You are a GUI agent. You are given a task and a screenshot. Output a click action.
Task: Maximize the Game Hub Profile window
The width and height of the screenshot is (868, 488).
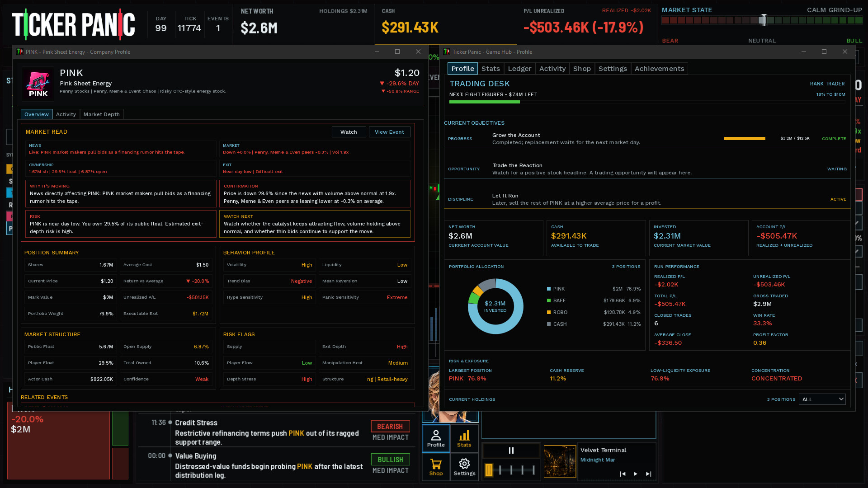pyautogui.click(x=824, y=52)
